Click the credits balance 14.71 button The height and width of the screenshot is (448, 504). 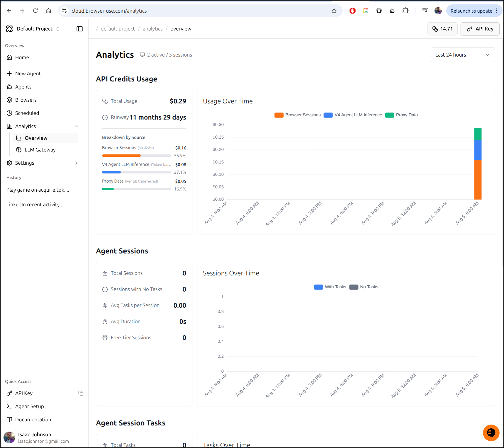[442, 29]
